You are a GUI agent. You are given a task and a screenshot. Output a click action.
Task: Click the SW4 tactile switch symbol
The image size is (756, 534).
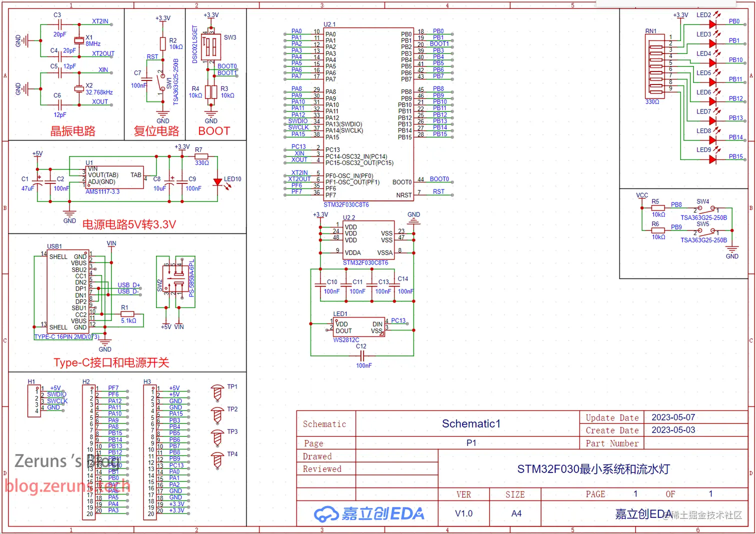705,209
